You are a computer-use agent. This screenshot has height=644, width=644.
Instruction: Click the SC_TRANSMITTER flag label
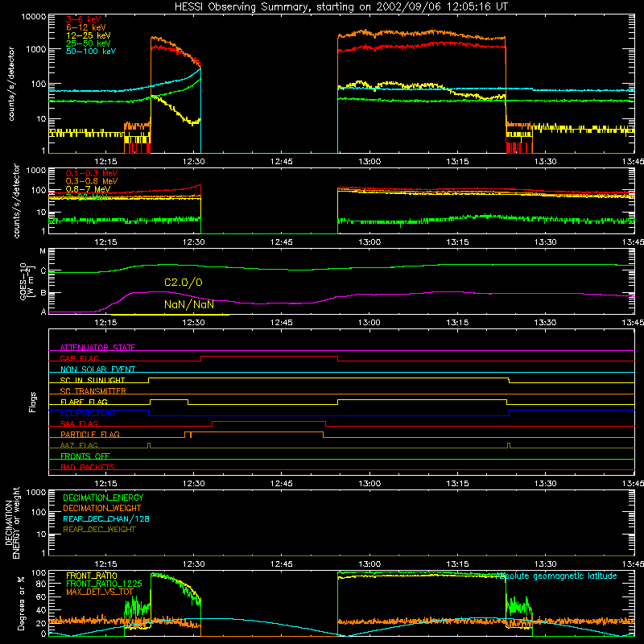click(93, 390)
